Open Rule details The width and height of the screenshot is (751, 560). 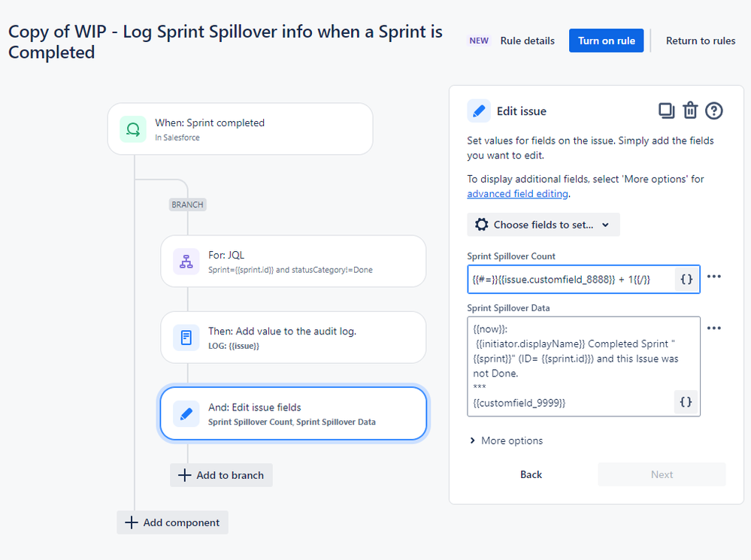point(527,41)
